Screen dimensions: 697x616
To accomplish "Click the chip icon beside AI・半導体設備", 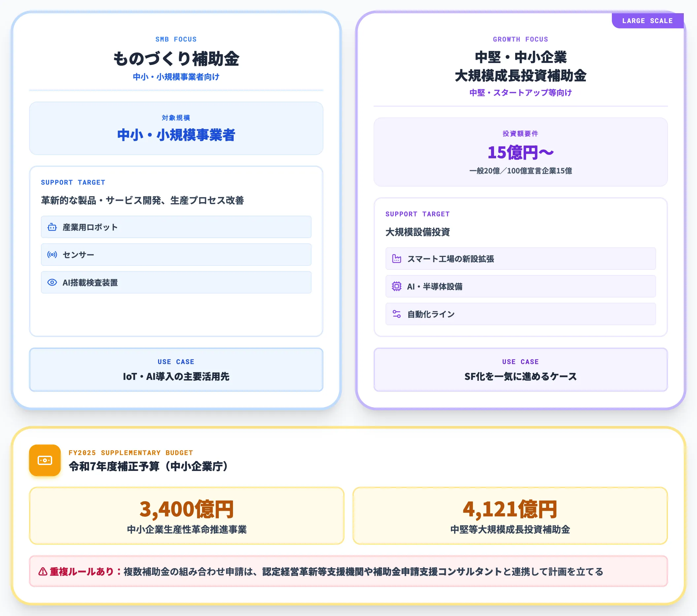I will [397, 287].
